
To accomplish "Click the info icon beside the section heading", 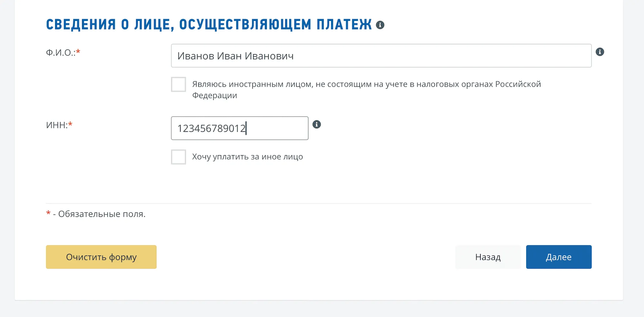I will [x=380, y=25].
